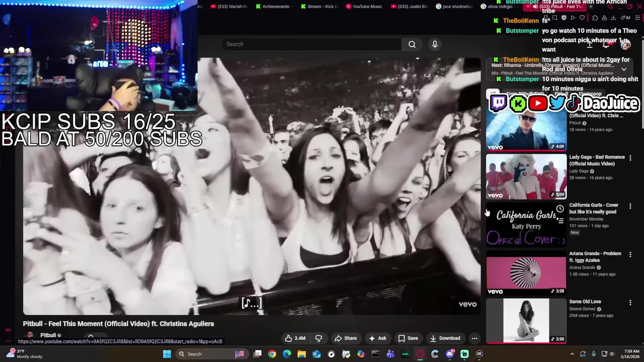
Task: Activate voice search microphone icon
Action: click(x=435, y=44)
